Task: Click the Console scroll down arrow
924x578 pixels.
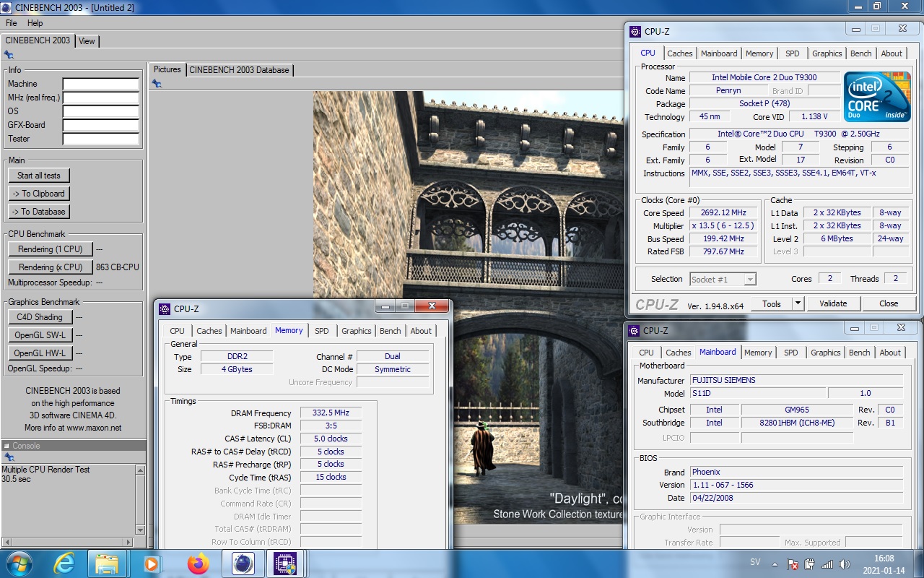Action: (x=140, y=530)
